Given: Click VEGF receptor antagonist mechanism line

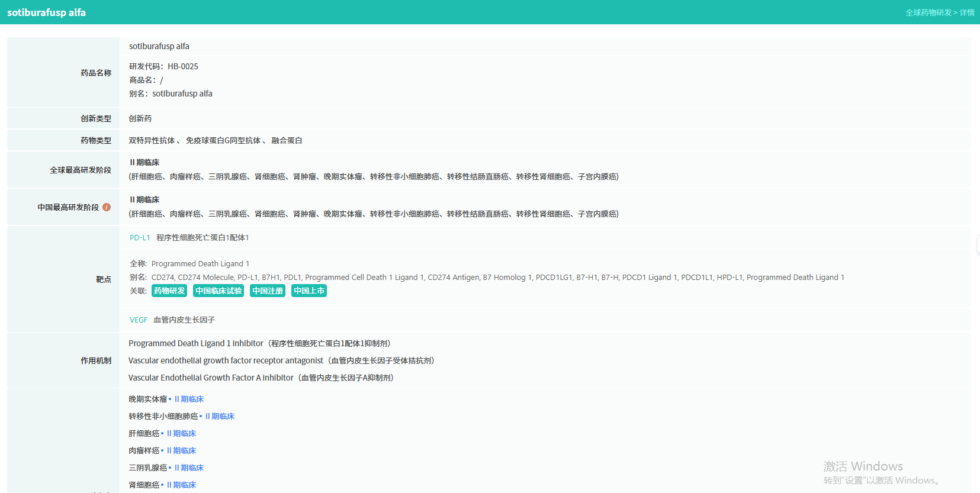Looking at the screenshot, I should pyautogui.click(x=282, y=361).
